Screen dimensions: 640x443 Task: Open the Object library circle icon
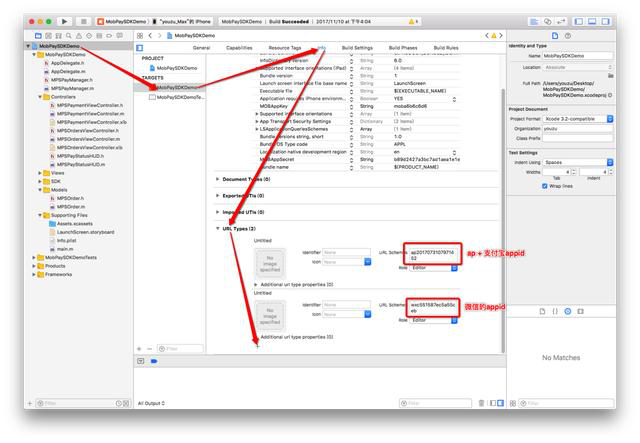pos(568,311)
